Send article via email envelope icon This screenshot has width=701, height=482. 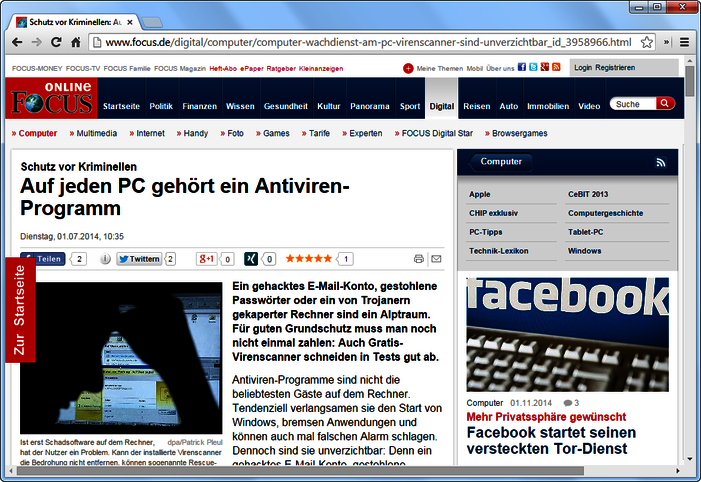coord(436,259)
